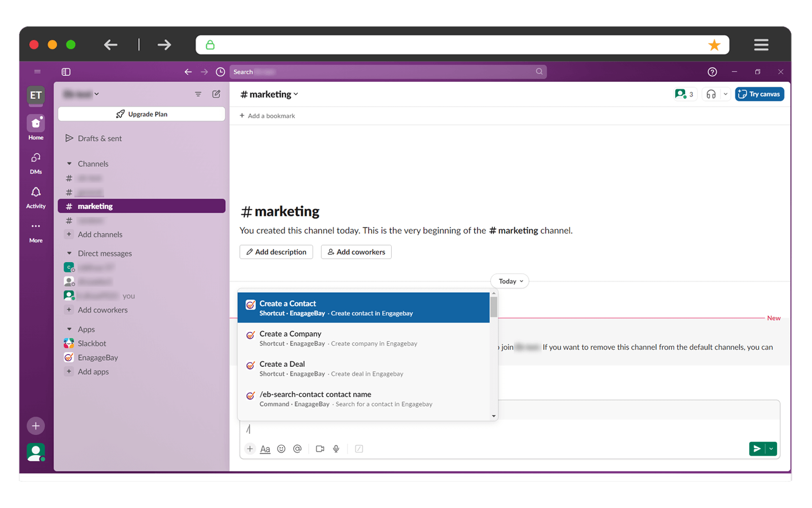Click Try canvas button
Screen dimensions: 812x508
(759, 94)
